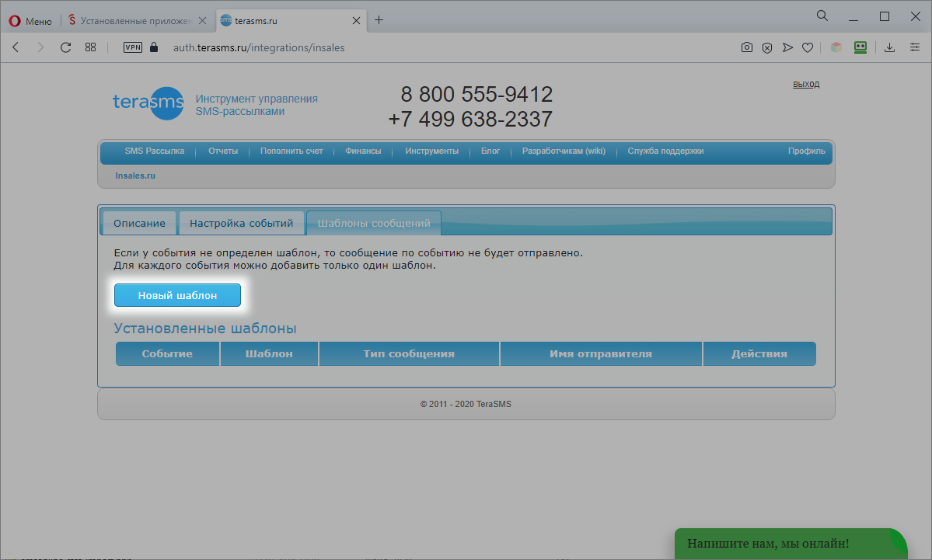Open the Инструменты menu item
The height and width of the screenshot is (560, 932).
[x=432, y=151]
